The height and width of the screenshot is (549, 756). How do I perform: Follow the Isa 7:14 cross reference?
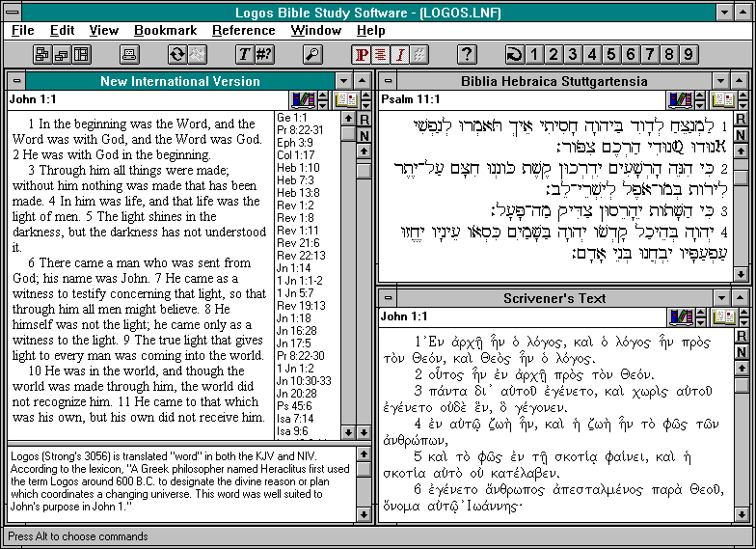pyautogui.click(x=295, y=419)
